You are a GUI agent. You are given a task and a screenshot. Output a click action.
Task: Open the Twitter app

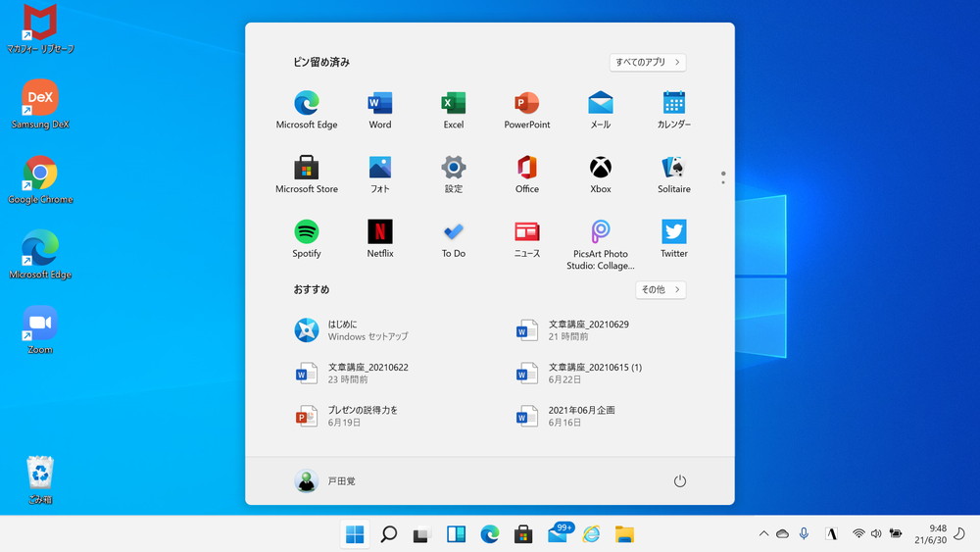point(674,239)
